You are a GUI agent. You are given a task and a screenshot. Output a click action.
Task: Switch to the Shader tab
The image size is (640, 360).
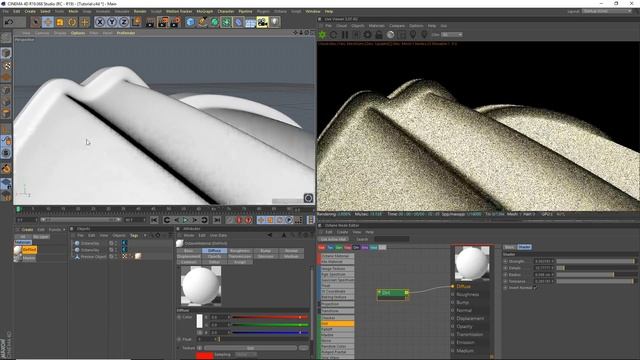(524, 247)
